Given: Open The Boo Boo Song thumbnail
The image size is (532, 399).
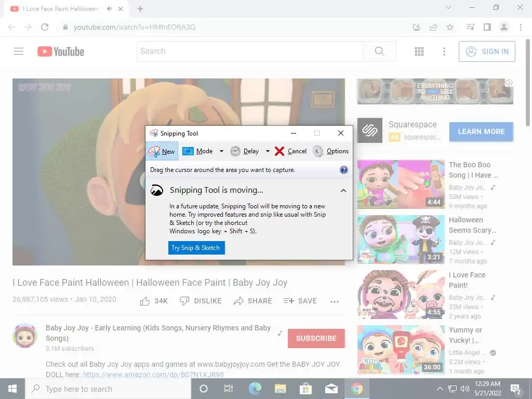Looking at the screenshot, I should pyautogui.click(x=401, y=184).
